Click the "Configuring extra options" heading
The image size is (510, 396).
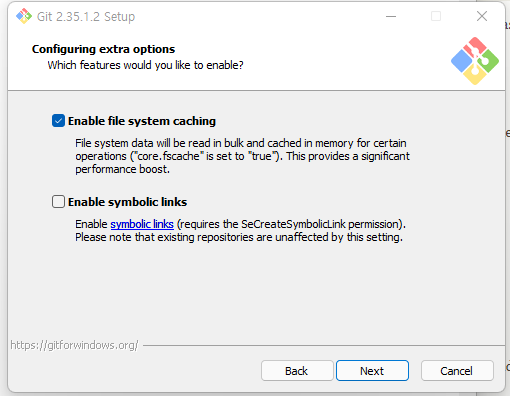pyautogui.click(x=103, y=49)
